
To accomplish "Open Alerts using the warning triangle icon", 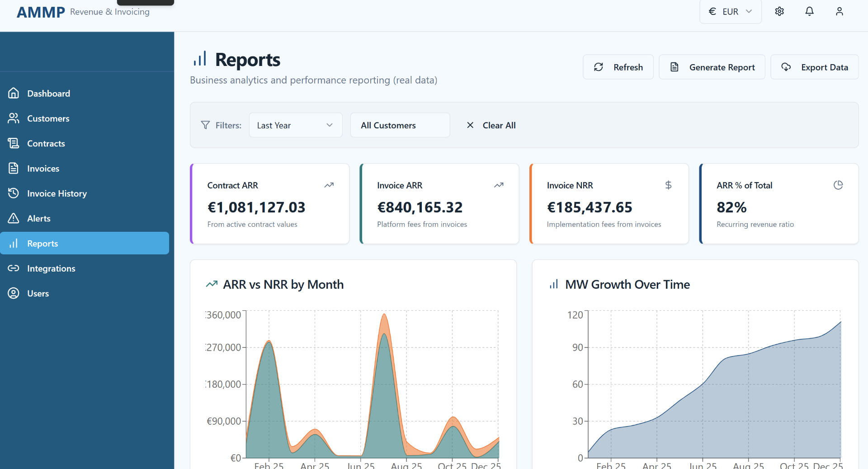I will 14,218.
